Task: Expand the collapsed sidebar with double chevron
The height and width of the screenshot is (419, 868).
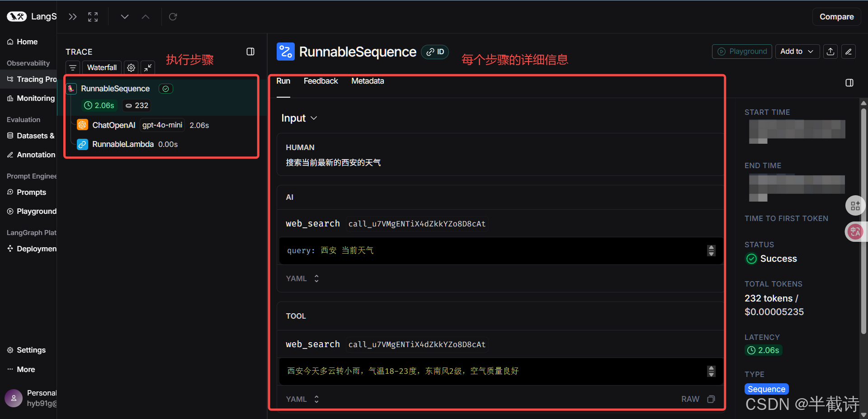Action: pyautogui.click(x=72, y=17)
